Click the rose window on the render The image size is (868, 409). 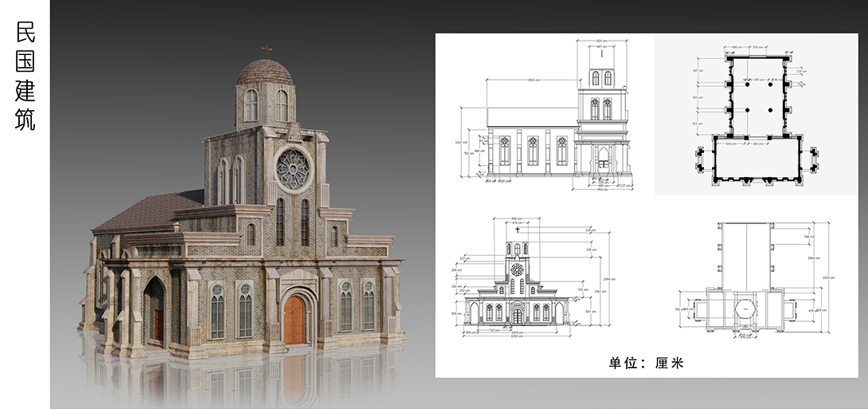[294, 168]
